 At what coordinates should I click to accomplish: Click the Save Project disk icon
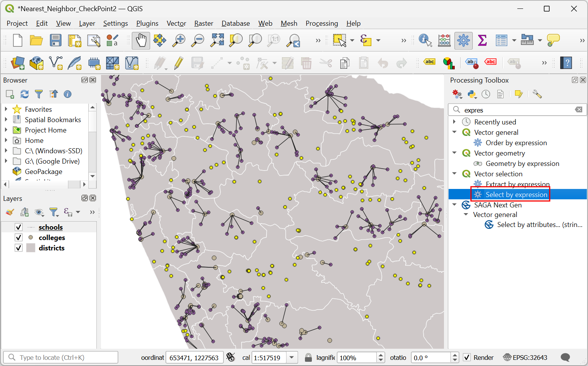[55, 40]
